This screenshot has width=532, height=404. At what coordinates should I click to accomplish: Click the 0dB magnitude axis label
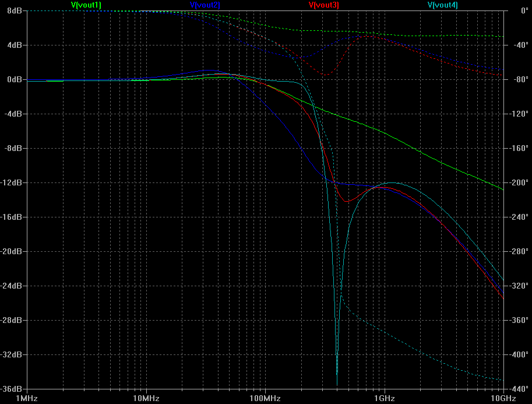click(x=14, y=79)
